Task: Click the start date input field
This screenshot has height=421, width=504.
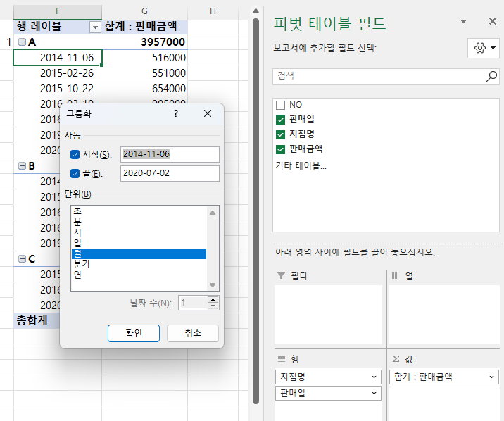Action: pos(170,154)
